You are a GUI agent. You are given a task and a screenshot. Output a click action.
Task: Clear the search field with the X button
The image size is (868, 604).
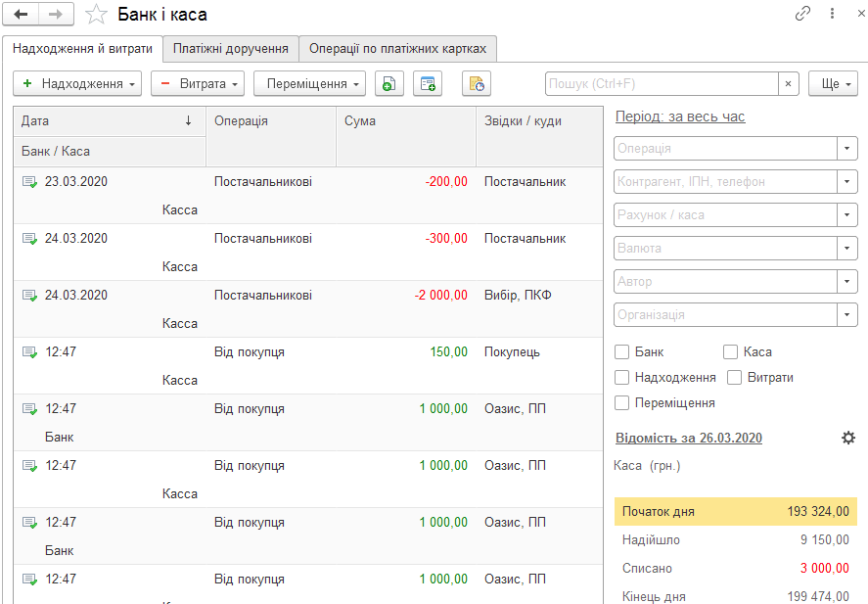(x=789, y=84)
